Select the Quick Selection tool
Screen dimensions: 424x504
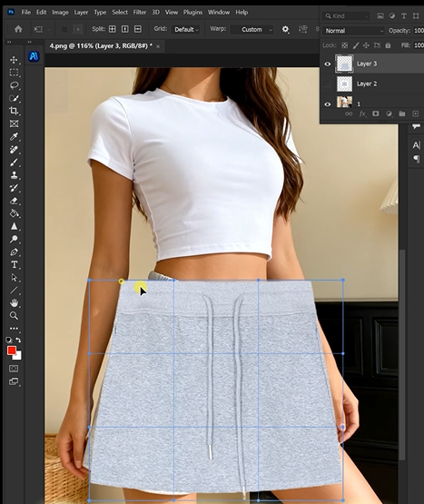coord(14,98)
